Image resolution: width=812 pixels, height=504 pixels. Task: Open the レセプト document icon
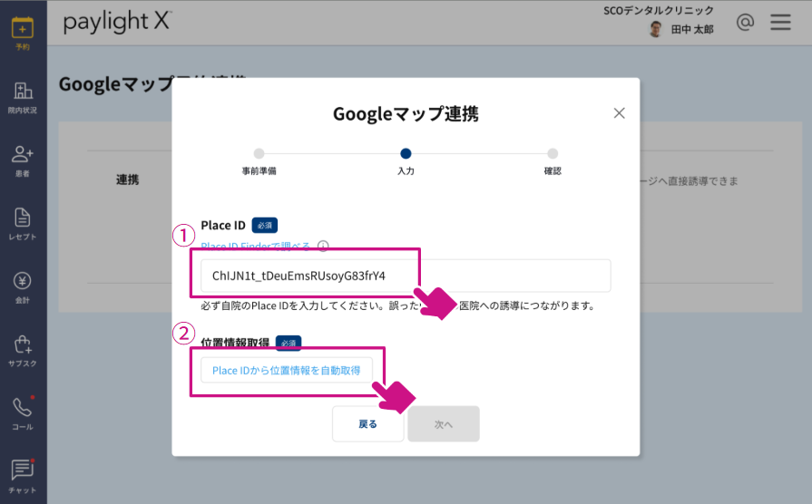point(23,218)
